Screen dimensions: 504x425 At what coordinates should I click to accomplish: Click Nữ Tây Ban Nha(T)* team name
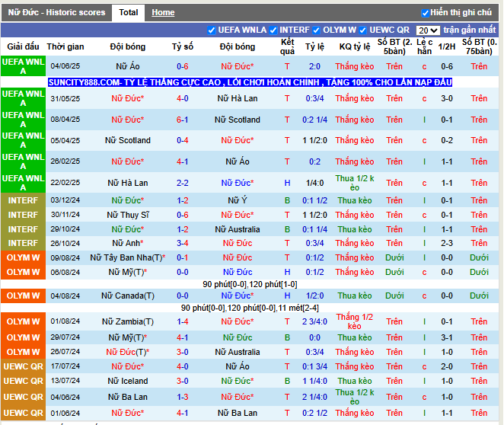(x=128, y=258)
